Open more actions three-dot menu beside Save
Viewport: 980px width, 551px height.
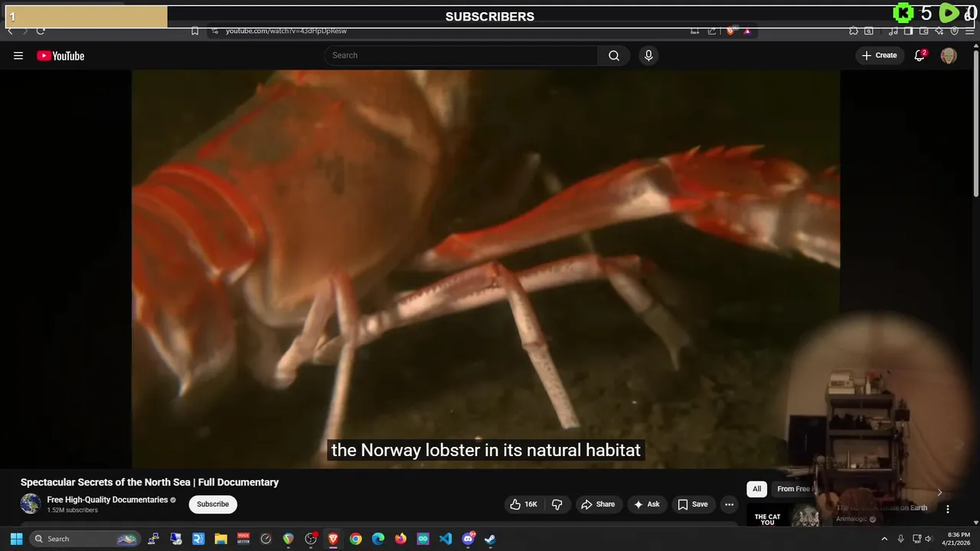[729, 504]
